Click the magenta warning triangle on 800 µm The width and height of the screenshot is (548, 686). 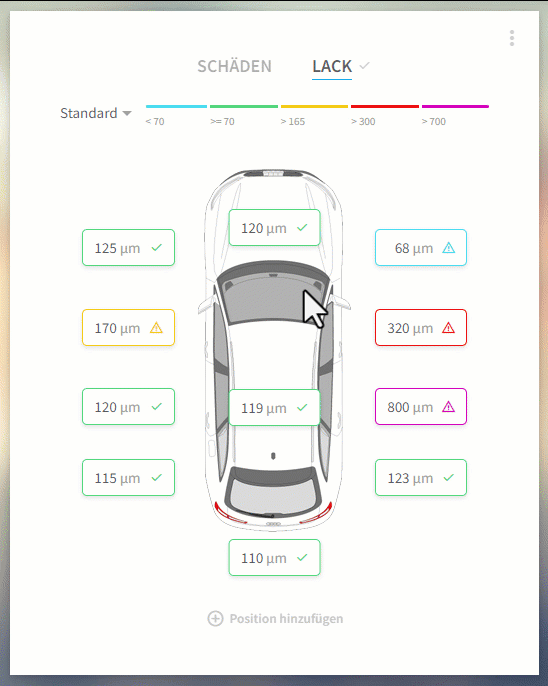click(448, 407)
